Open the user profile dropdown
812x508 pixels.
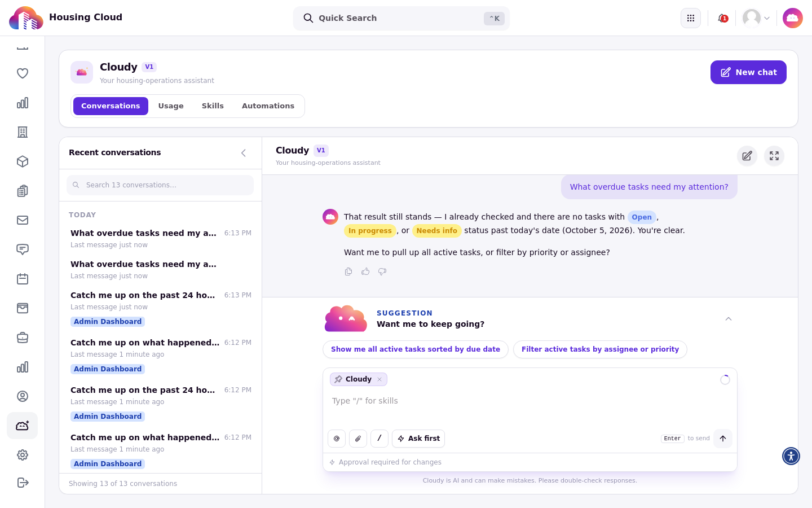(x=756, y=18)
